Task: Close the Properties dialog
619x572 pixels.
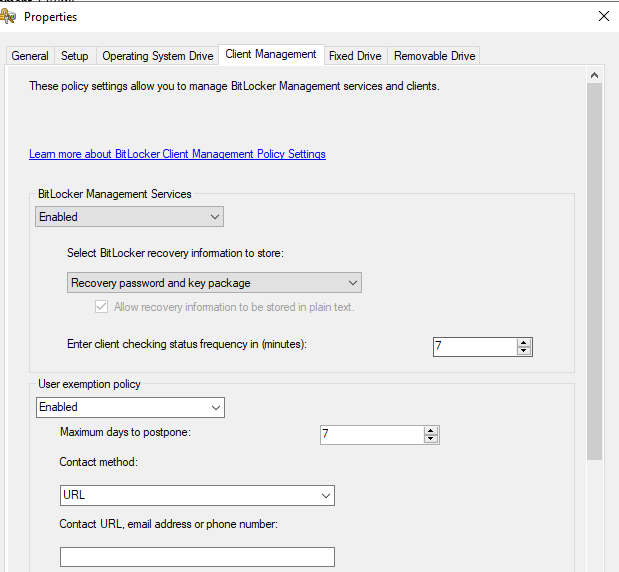Action: click(x=604, y=16)
